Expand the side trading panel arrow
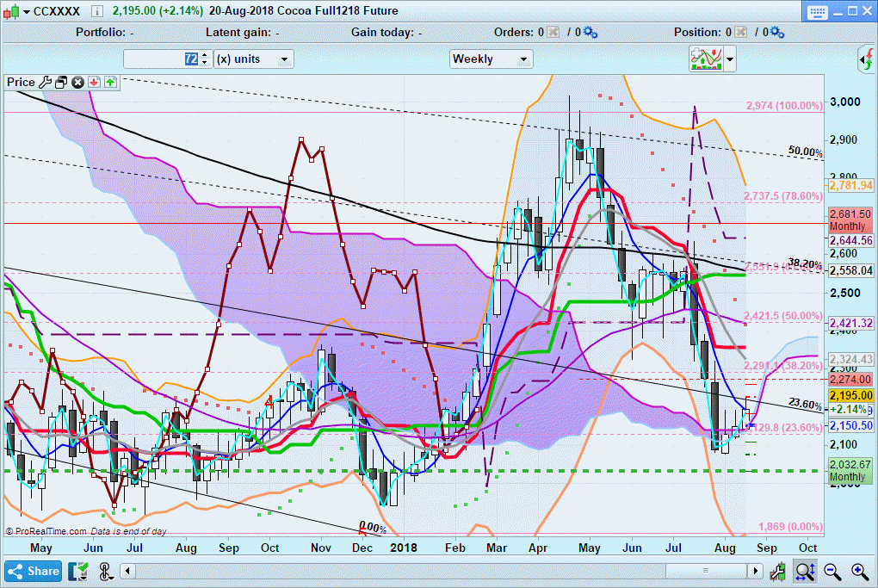The image size is (878, 588). click(x=866, y=59)
